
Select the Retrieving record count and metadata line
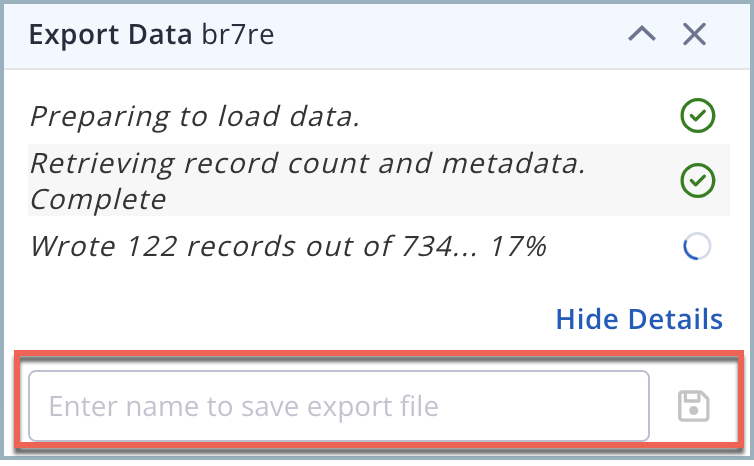click(x=307, y=165)
